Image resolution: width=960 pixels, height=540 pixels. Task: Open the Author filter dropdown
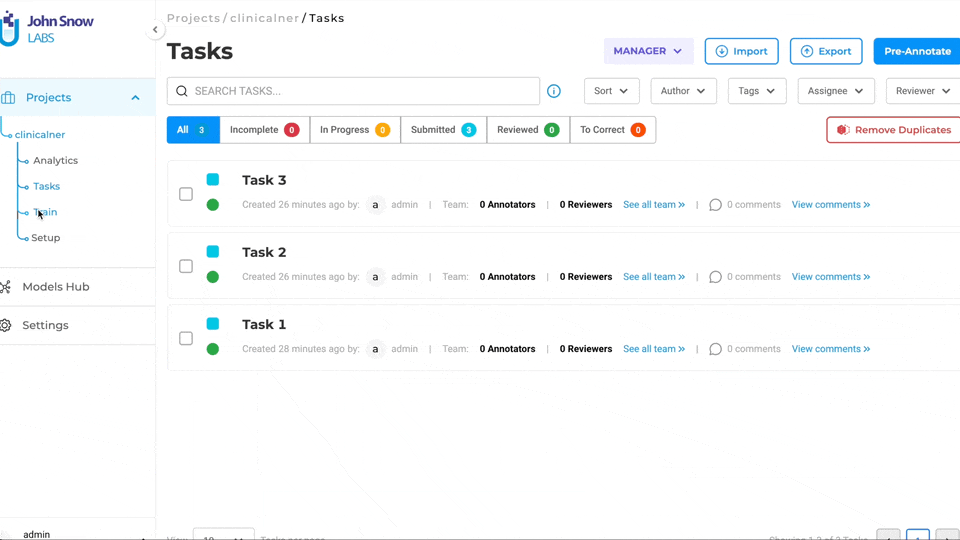(683, 91)
